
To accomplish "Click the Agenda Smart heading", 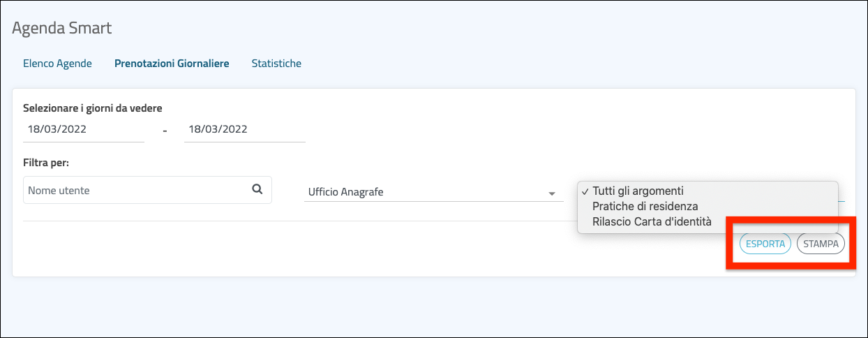I will (62, 29).
